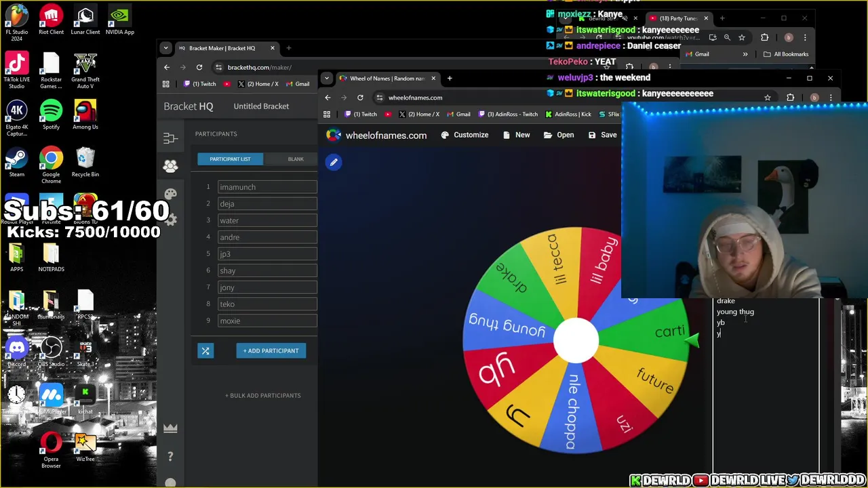868x488 pixels.
Task: Open WizTree desktop shortcut
Action: coord(85,447)
